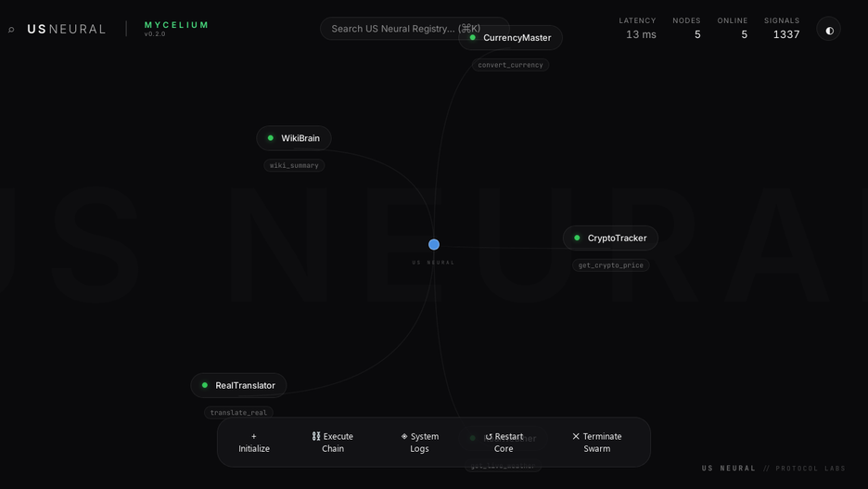Click the circular arrow icon next to Restart

[489, 436]
